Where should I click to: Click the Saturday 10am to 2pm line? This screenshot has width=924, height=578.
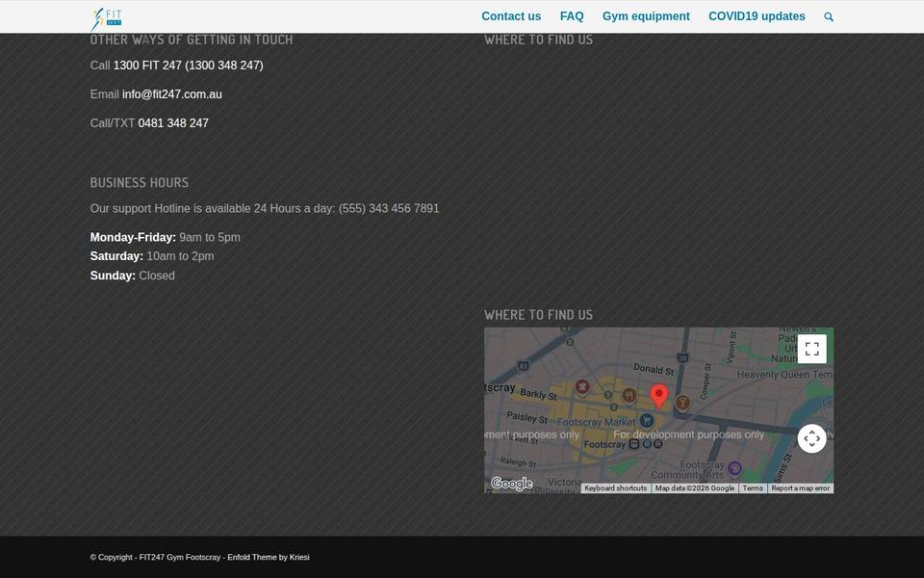[x=152, y=256]
